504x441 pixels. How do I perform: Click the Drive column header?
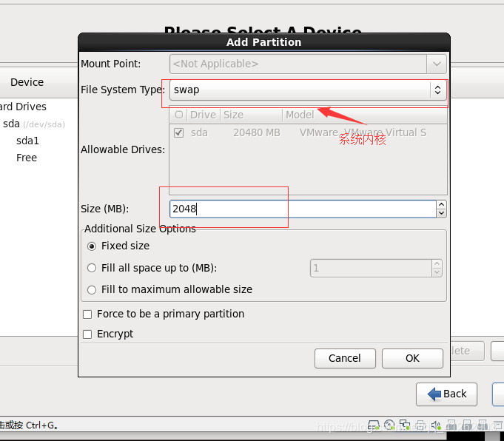coord(203,115)
